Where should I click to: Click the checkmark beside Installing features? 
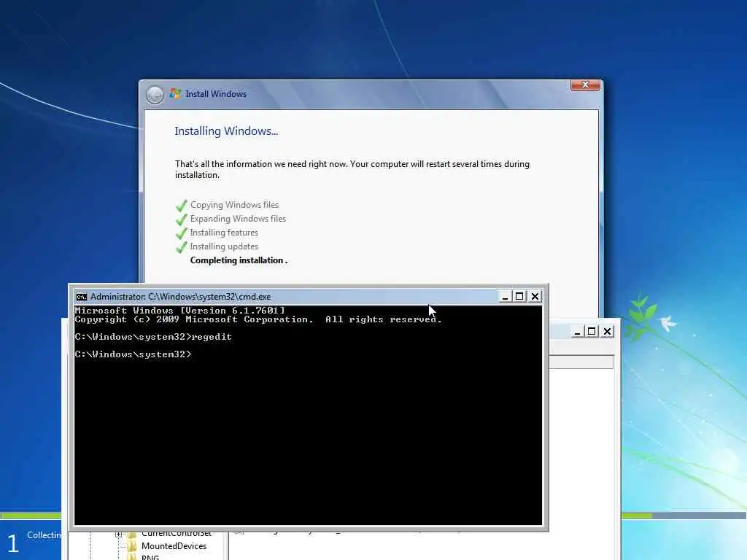point(182,233)
